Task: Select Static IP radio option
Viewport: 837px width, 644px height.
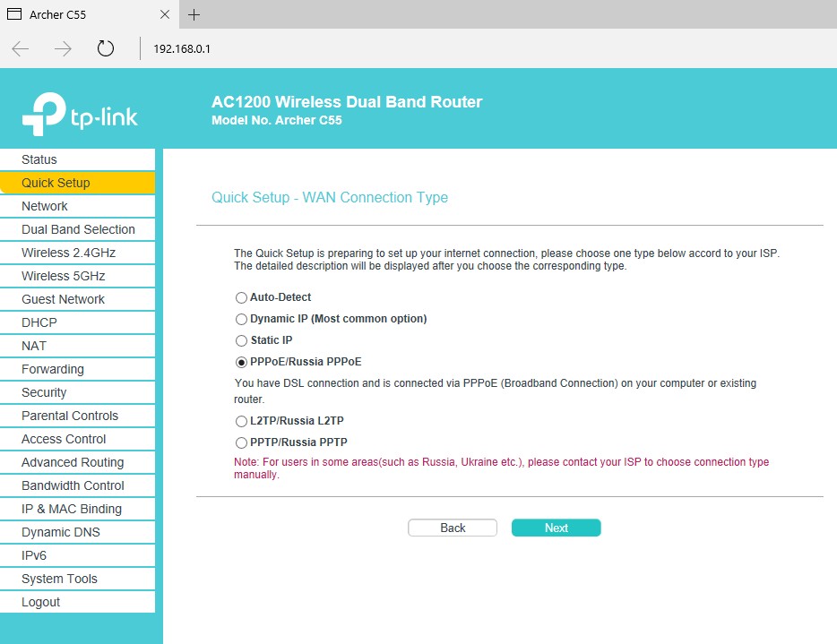Action: (x=241, y=340)
